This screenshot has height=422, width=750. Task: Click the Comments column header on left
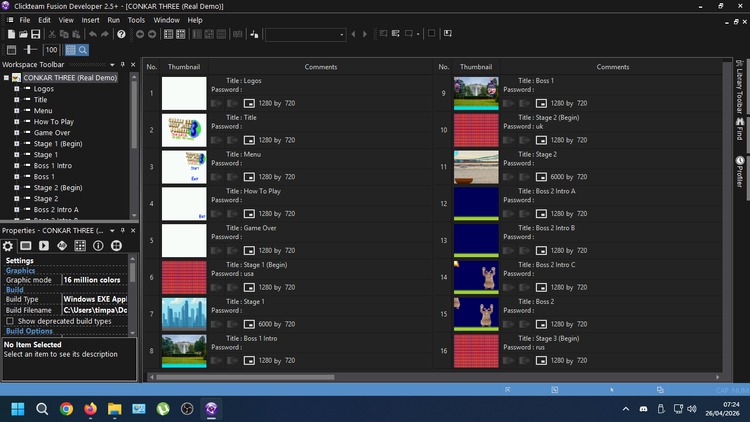[x=321, y=67]
